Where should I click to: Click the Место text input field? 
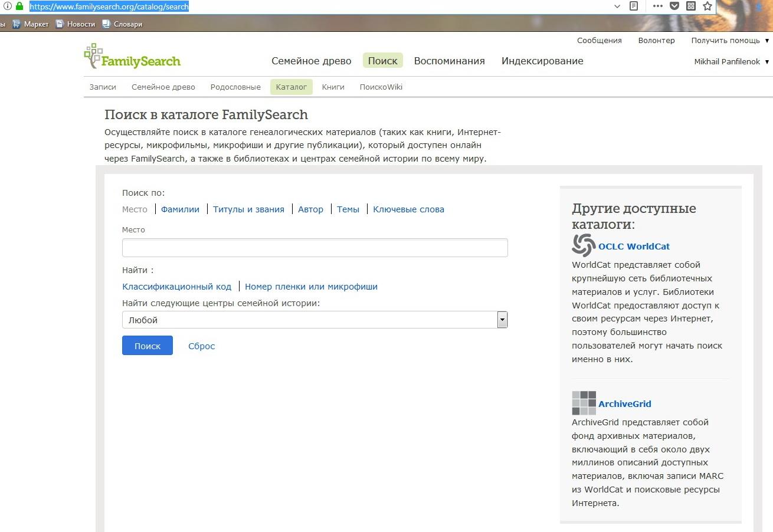(315, 248)
